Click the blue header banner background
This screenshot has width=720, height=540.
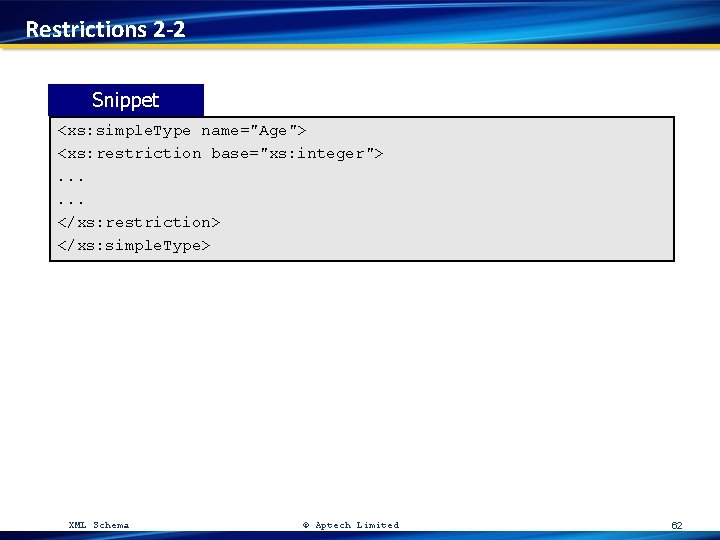[452, 21]
